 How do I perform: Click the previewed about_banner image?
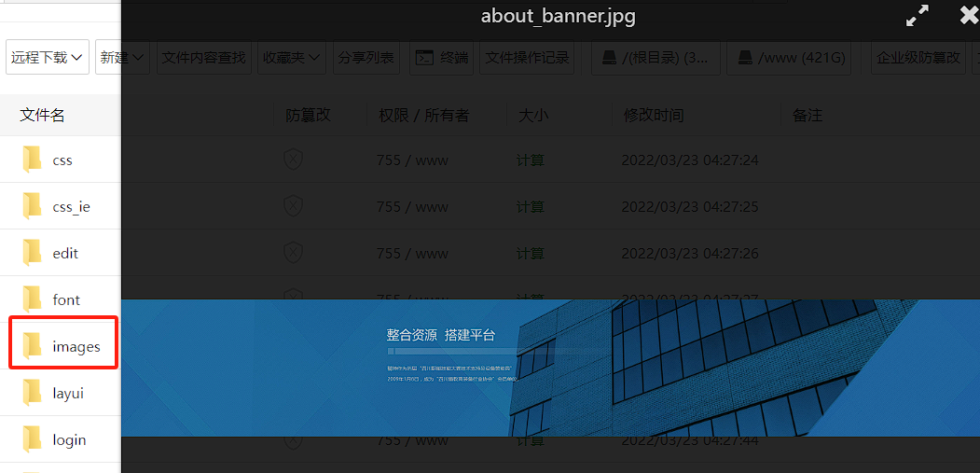click(x=551, y=368)
